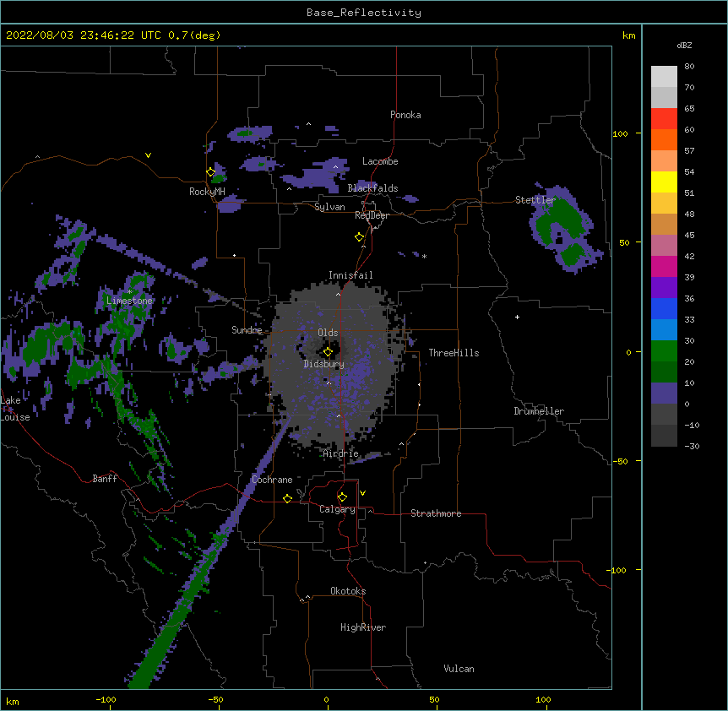Click the Strathmore town label
Viewport: 728px width, 711px height.
[x=436, y=513]
